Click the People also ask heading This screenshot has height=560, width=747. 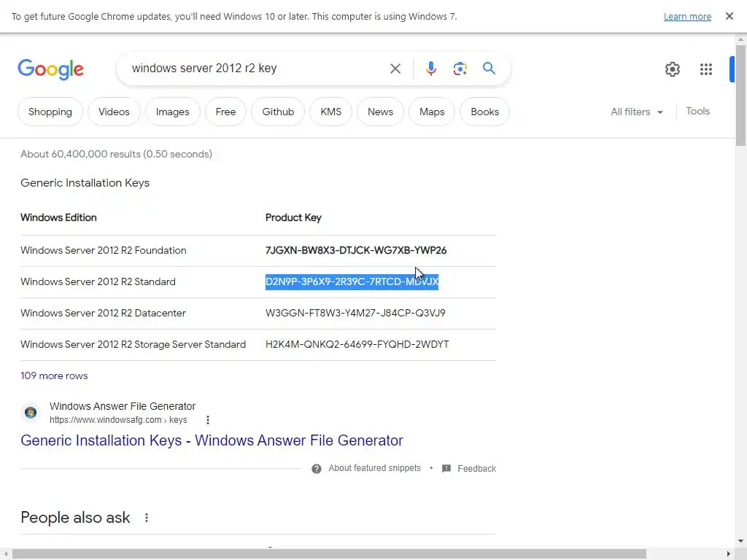[x=75, y=518]
